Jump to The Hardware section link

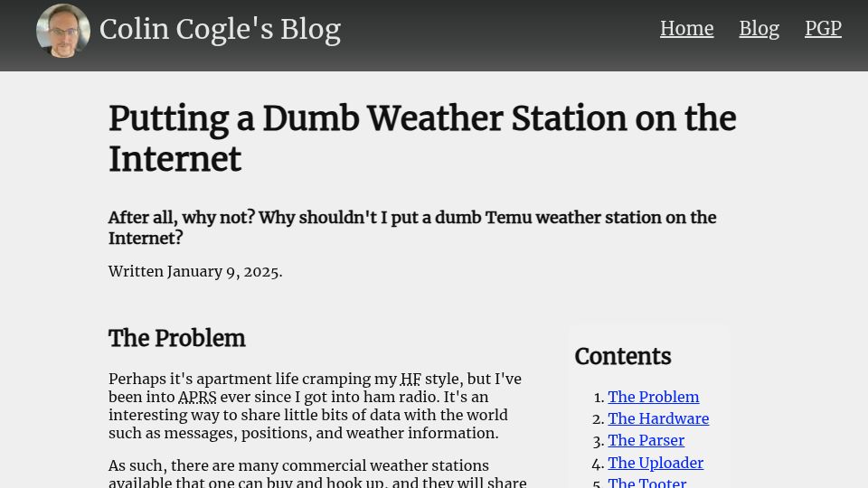click(x=658, y=418)
